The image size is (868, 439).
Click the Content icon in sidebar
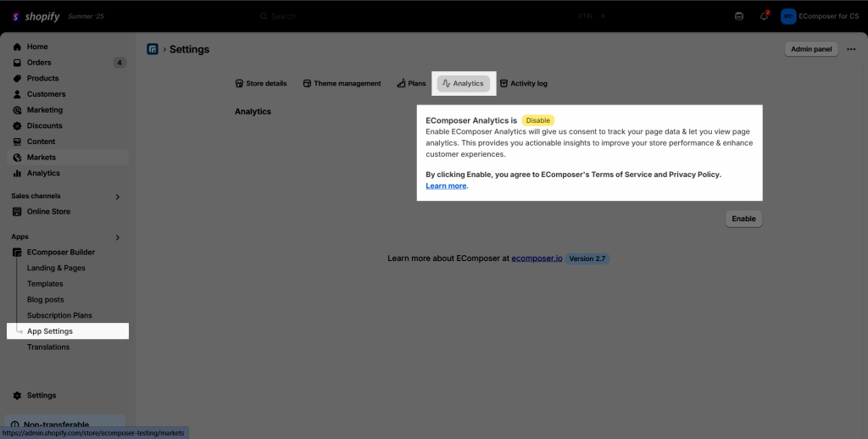click(x=17, y=142)
